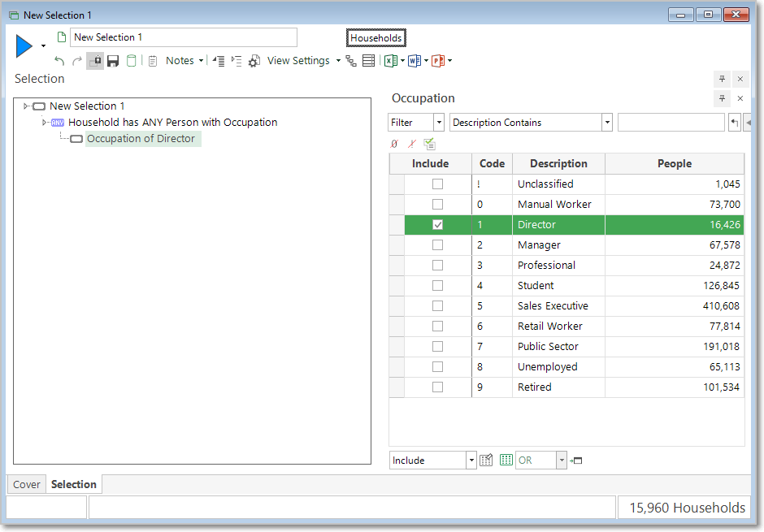Image resolution: width=764 pixels, height=532 pixels.
Task: Click the checked-items list icon
Action: [429, 144]
